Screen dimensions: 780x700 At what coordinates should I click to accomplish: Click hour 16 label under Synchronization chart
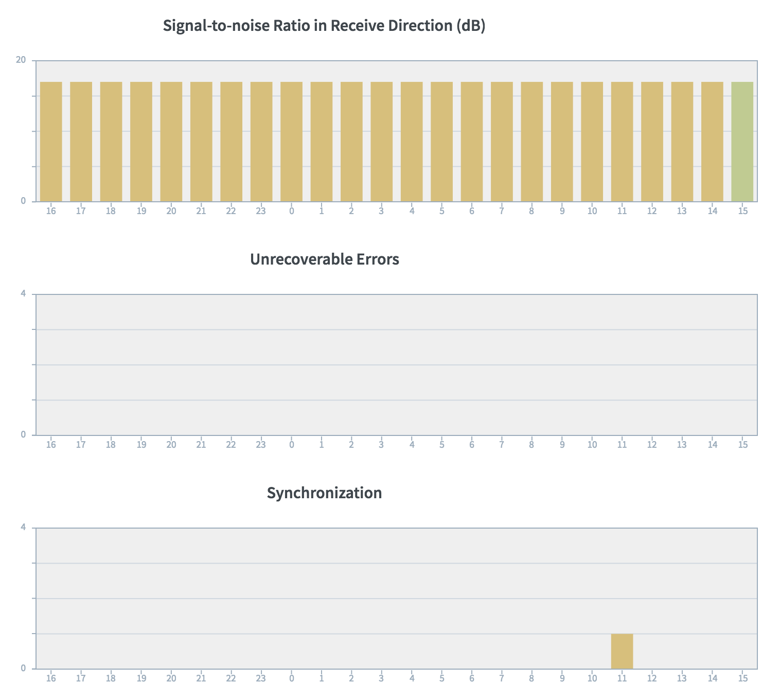[51, 678]
